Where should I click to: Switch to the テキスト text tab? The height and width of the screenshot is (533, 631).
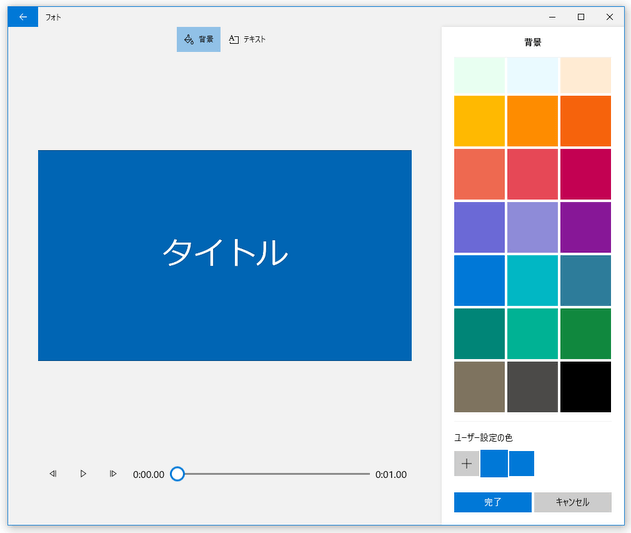pos(247,39)
